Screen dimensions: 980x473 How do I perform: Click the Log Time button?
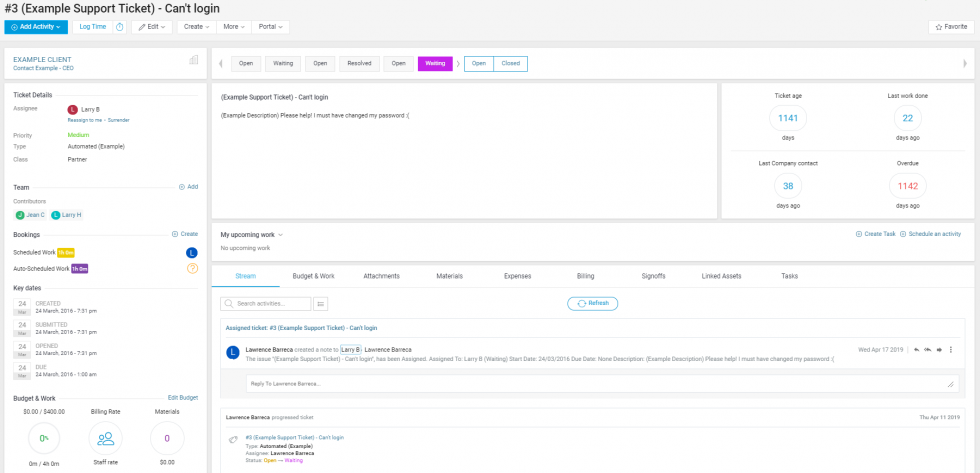click(x=92, y=27)
